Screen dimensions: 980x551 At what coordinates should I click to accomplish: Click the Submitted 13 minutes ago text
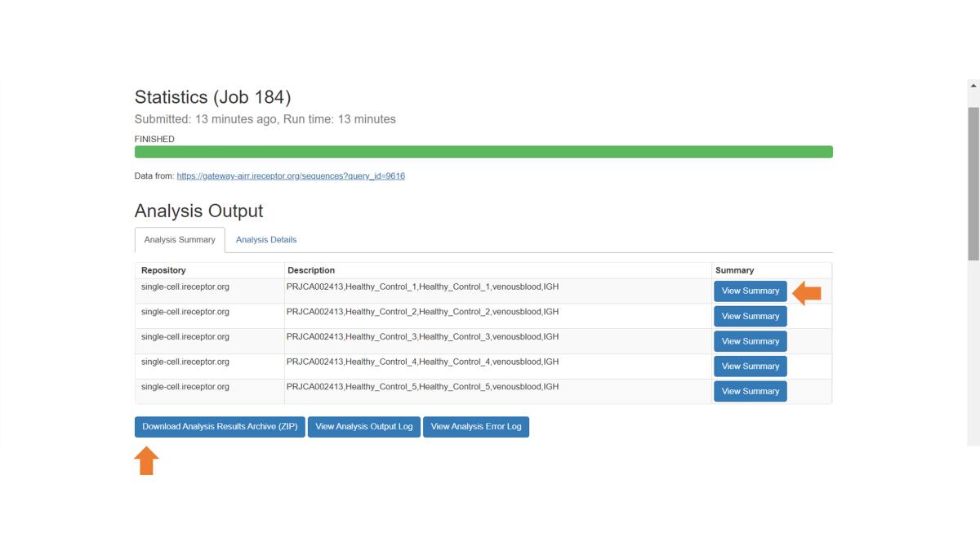265,119
